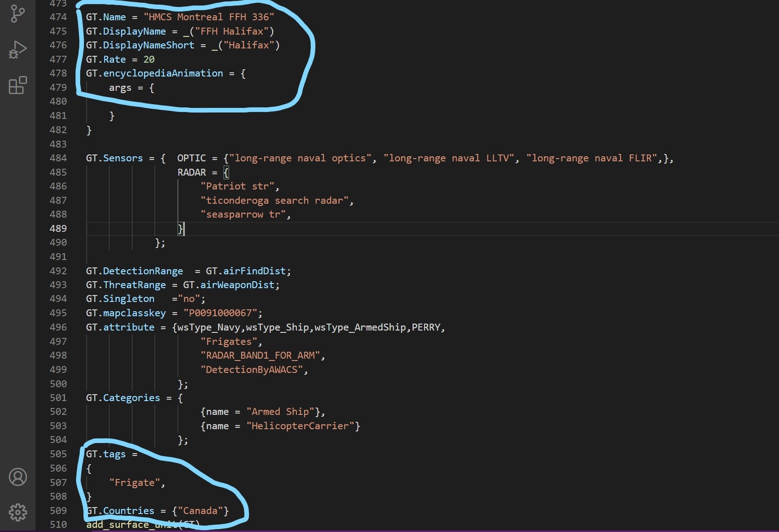This screenshot has width=779, height=532.
Task: Click GT.airWeaponDist value
Action: point(229,285)
